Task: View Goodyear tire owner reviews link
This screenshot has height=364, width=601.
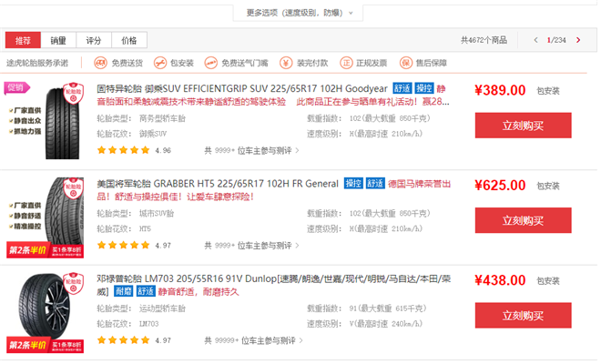Action: click(251, 150)
